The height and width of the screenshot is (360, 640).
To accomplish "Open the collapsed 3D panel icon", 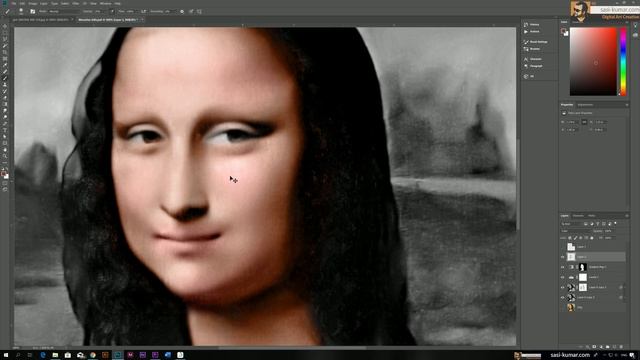I will coord(526,76).
